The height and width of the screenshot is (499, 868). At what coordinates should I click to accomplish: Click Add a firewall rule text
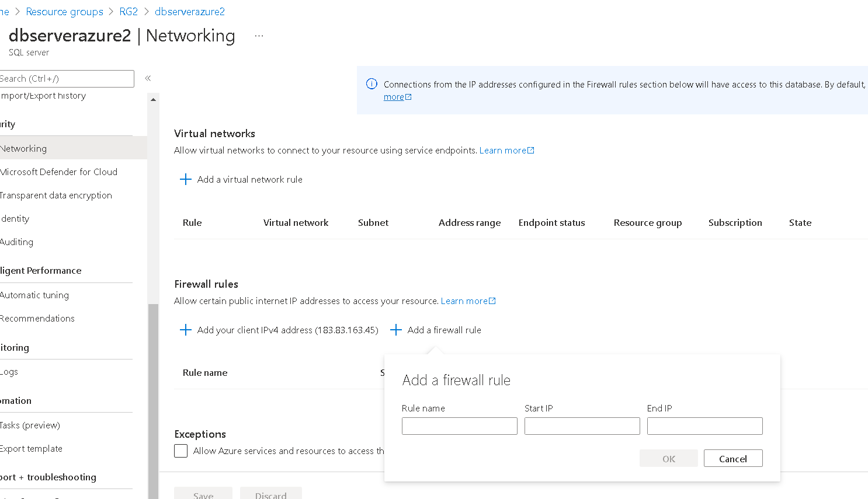[445, 330]
